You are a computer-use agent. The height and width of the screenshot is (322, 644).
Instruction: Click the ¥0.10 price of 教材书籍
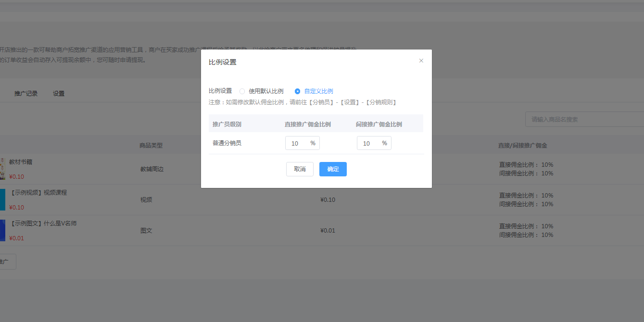16,176
